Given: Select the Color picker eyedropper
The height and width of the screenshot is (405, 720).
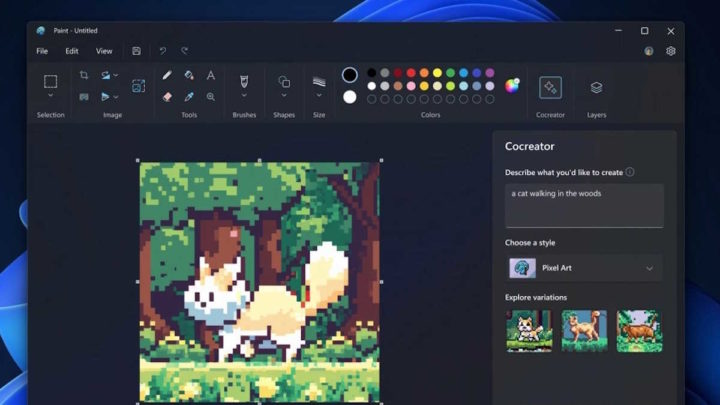Looking at the screenshot, I should (189, 97).
